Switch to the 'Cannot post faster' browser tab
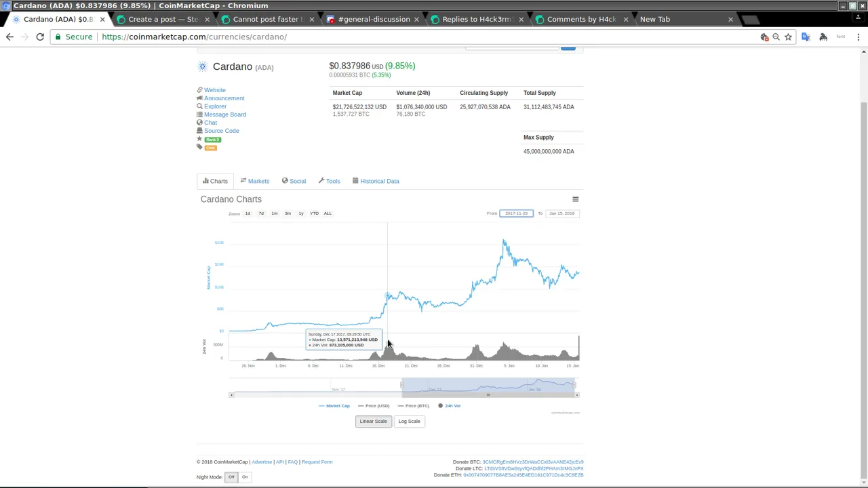This screenshot has height=488, width=868. pyautogui.click(x=267, y=19)
